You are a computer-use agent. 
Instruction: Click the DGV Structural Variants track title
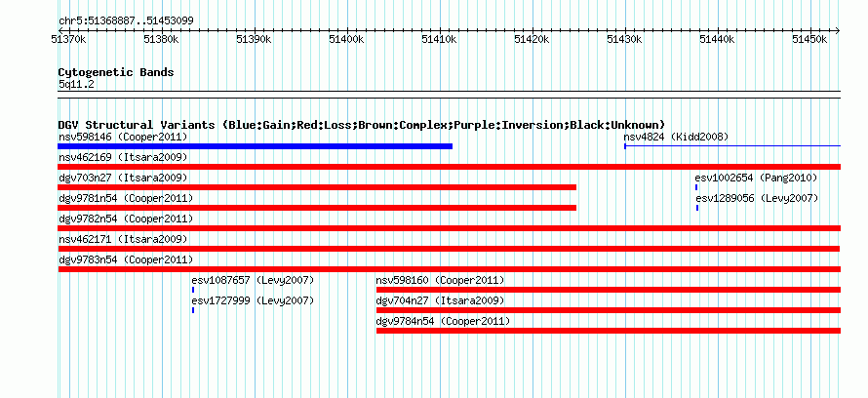click(x=362, y=125)
